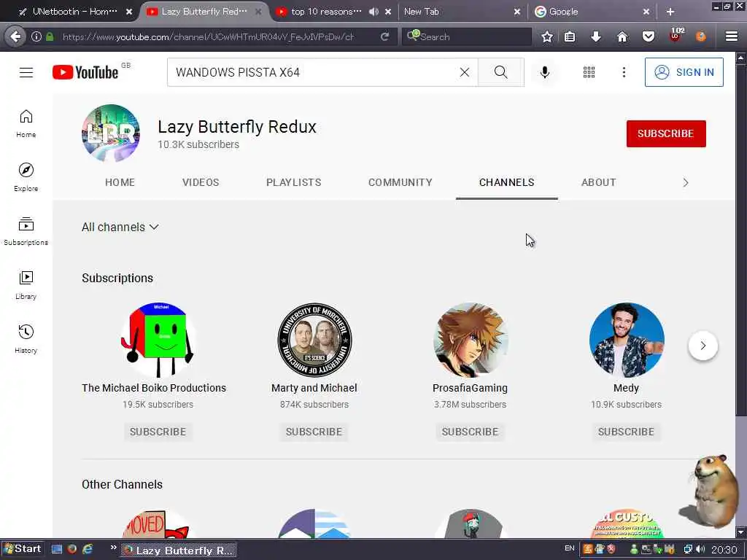
Task: Open the HOME channel tab
Action: (120, 182)
